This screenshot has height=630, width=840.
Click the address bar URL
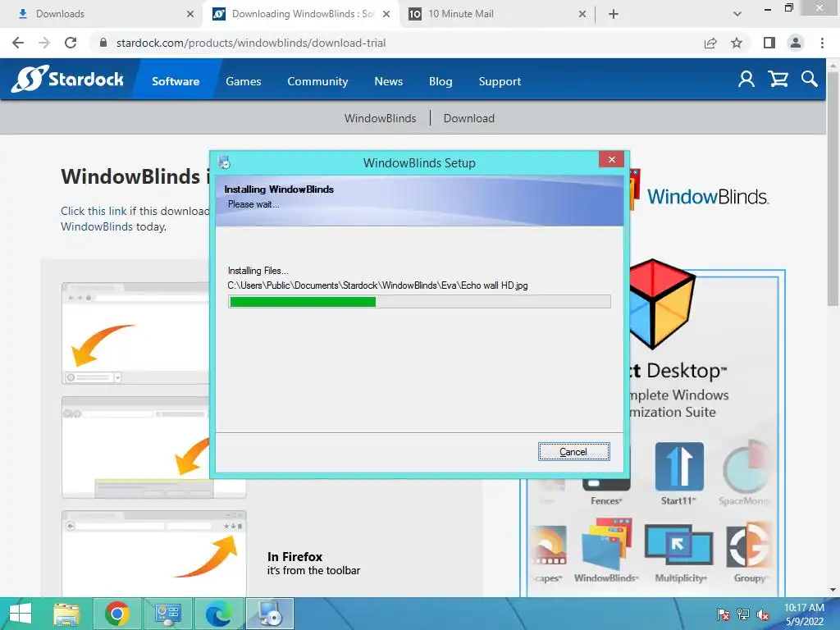[x=251, y=43]
